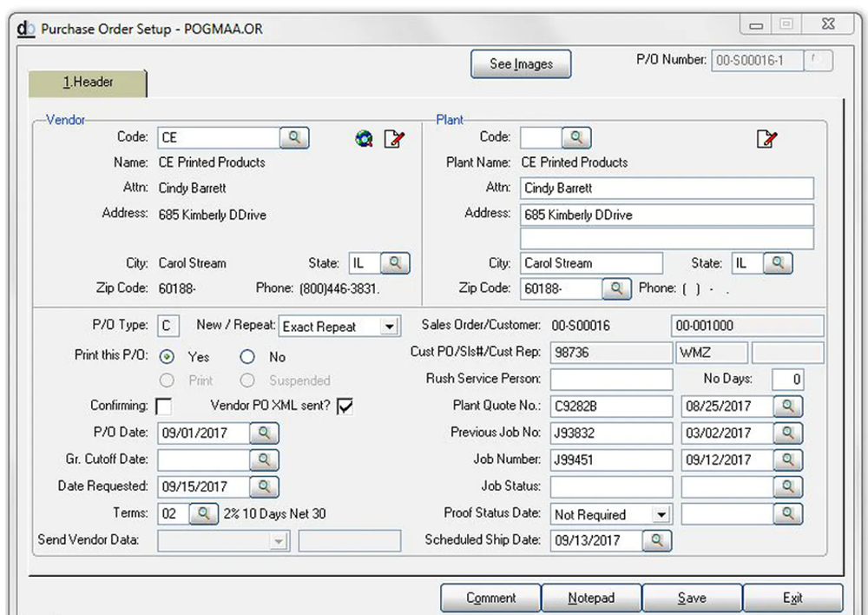The image size is (868, 615).
Task: Open Plant Quote date lookup
Action: pos(788,407)
